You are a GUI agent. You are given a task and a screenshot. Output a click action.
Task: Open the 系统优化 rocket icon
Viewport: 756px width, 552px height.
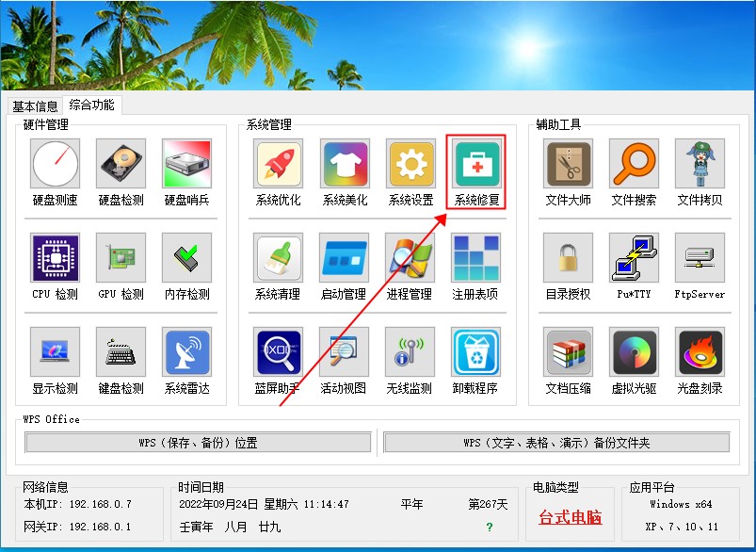[x=279, y=165]
